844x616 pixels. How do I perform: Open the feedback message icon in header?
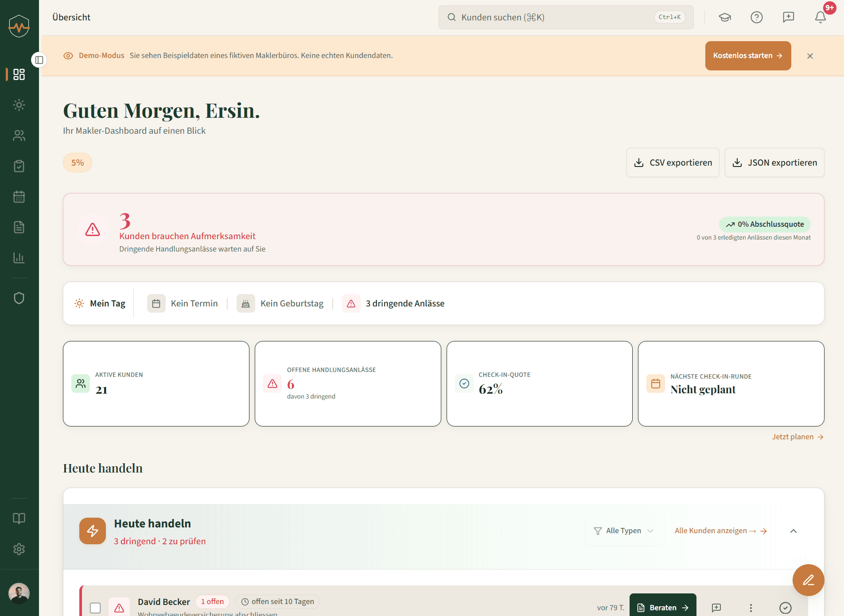click(x=789, y=17)
